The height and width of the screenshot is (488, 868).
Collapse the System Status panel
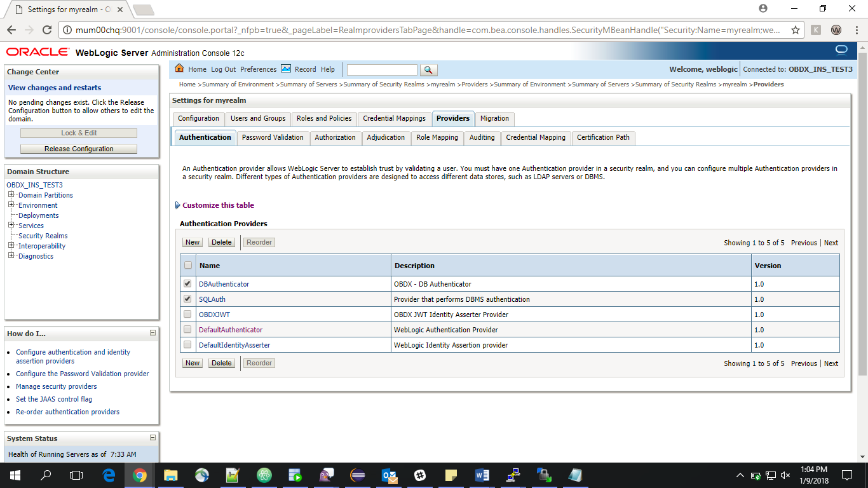[153, 437]
